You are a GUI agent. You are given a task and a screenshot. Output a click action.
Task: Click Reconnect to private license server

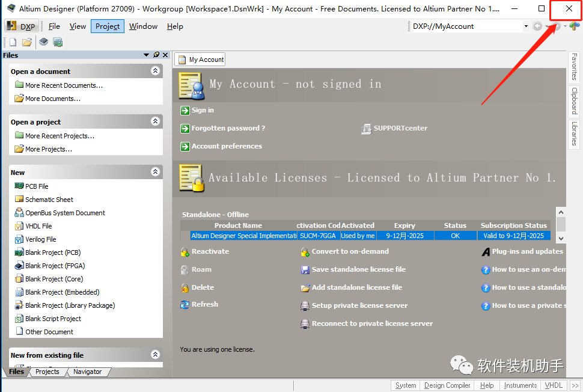pos(372,323)
